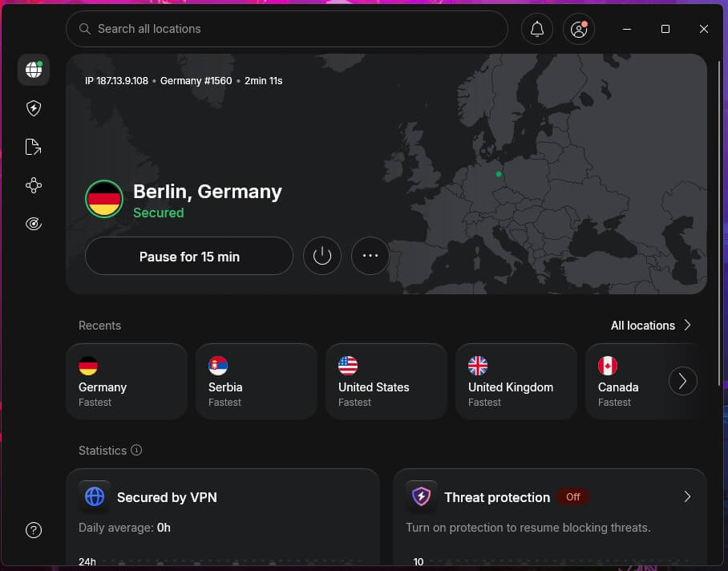Click the IP 187.13.9.108 text

point(116,81)
